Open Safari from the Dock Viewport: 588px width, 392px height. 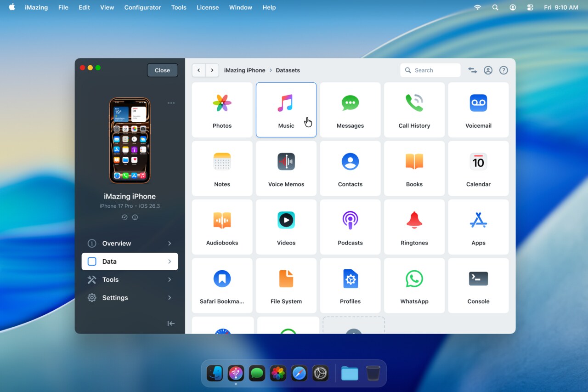299,373
